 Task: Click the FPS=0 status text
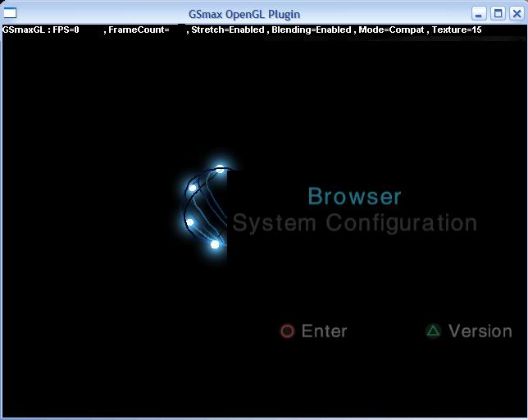(66, 30)
